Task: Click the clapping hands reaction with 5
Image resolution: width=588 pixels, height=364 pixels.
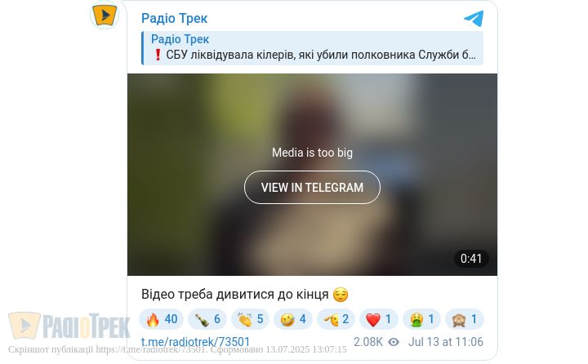Action: (250, 319)
